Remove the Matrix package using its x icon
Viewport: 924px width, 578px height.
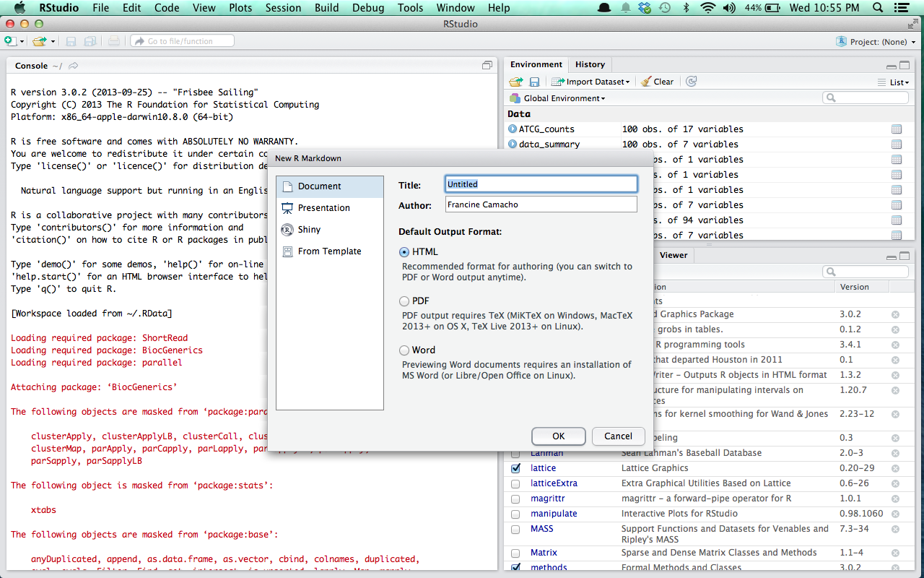(x=895, y=553)
